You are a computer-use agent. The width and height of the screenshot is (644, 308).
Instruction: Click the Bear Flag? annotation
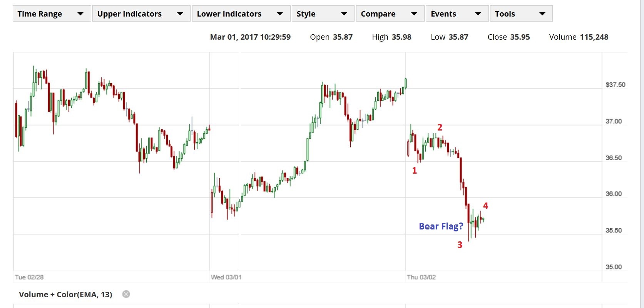coord(441,226)
